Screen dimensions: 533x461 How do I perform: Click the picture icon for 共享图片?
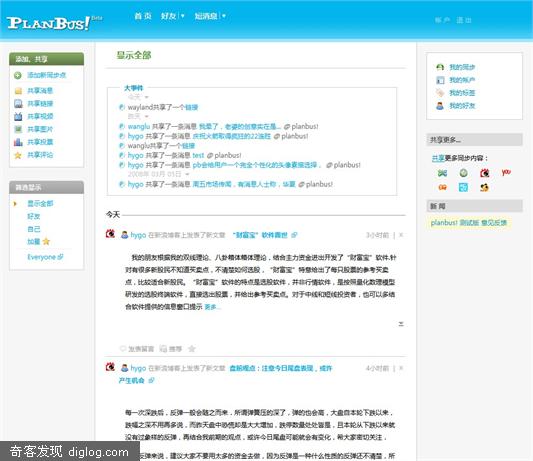pyautogui.click(x=18, y=129)
